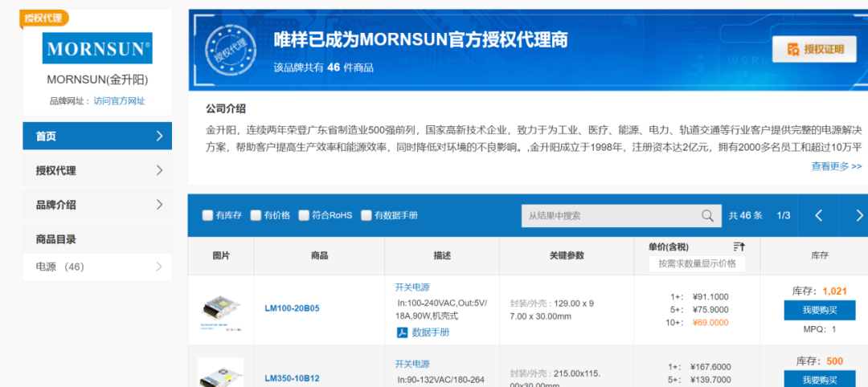This screenshot has height=387, width=868.
Task: Click the 商品目录 heading
Action: click(56, 239)
